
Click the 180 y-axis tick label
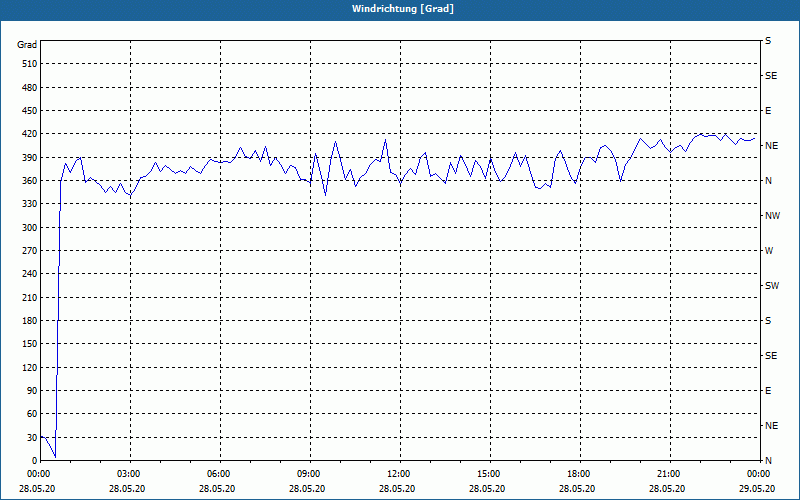coord(30,321)
